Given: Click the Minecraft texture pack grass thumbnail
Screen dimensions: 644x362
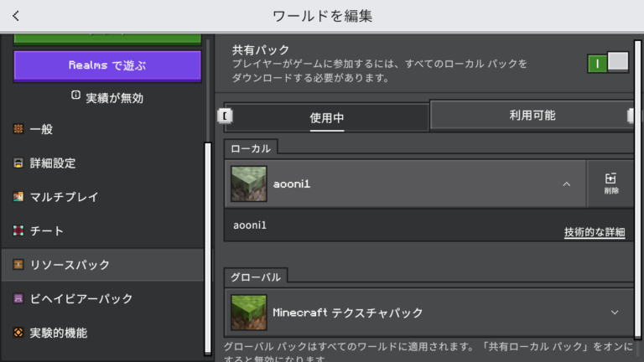Looking at the screenshot, I should (x=248, y=313).
